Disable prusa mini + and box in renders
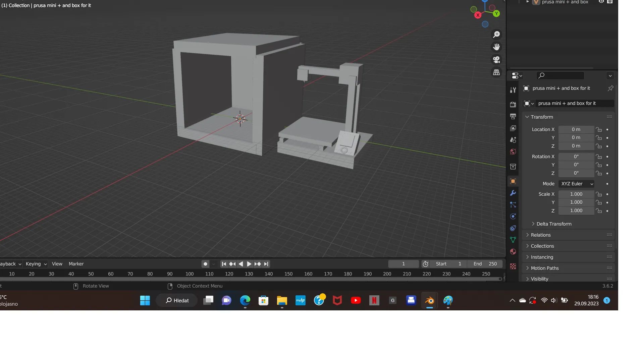This screenshot has height=362, width=644. [x=610, y=2]
